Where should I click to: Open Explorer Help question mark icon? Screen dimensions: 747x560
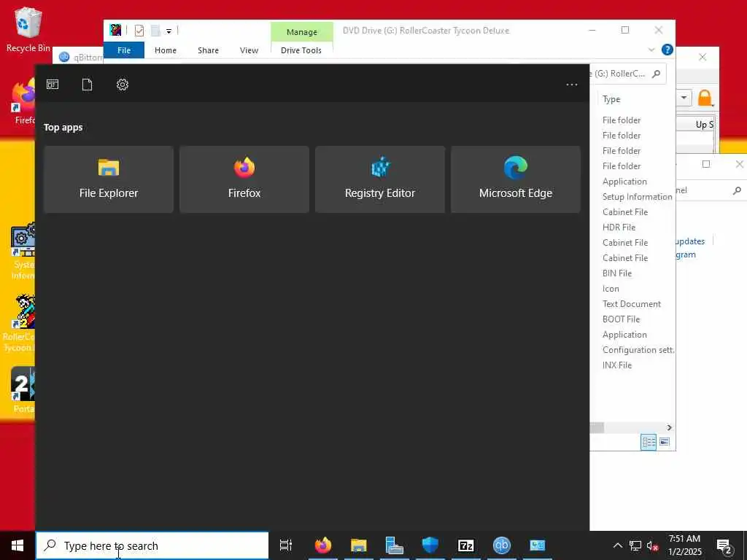[667, 50]
